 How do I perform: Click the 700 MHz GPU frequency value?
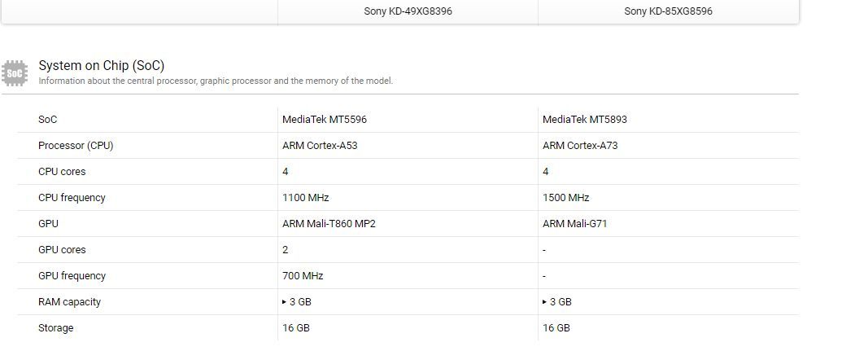(303, 276)
